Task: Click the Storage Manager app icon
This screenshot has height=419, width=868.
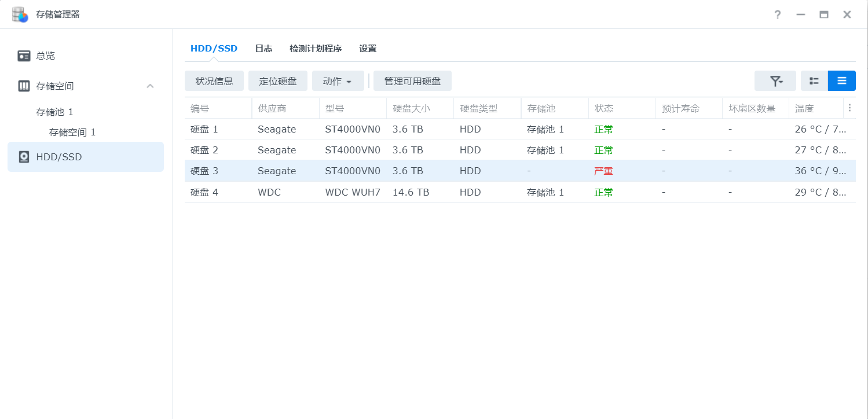Action: [20, 14]
